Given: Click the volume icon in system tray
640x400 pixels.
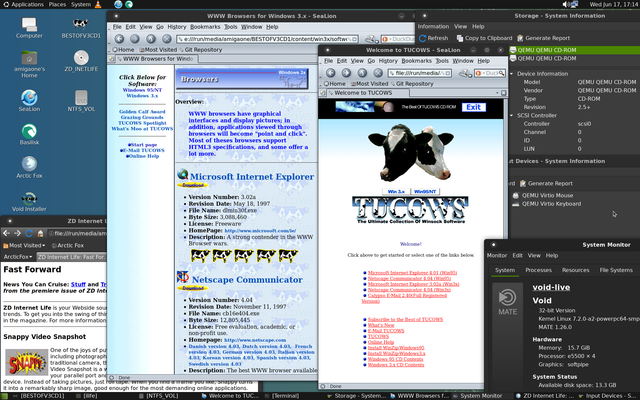Looking at the screenshot, I should 566,4.
